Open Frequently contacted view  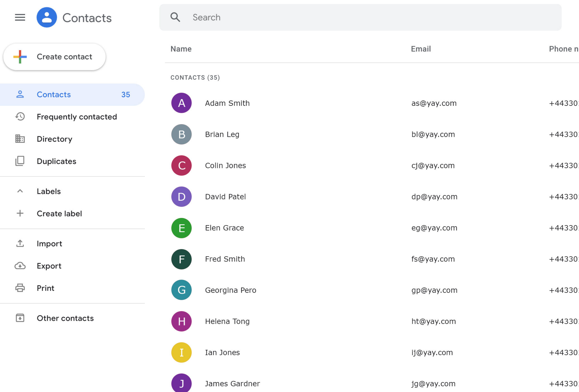click(77, 116)
